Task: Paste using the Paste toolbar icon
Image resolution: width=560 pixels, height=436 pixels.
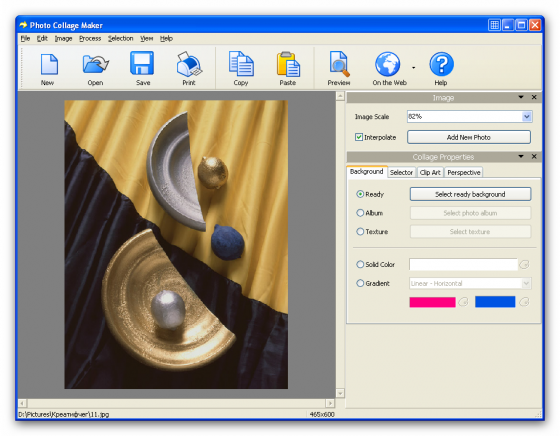Action: [x=288, y=64]
